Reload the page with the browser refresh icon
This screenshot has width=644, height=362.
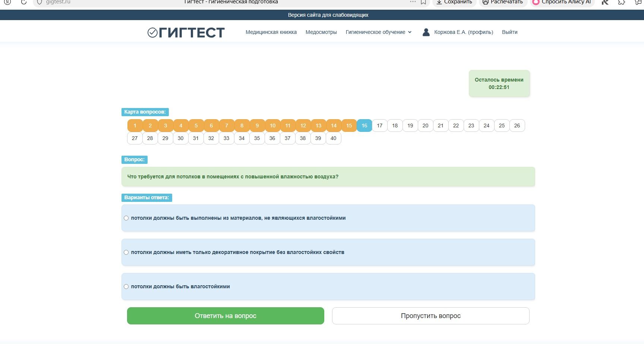(x=23, y=2)
